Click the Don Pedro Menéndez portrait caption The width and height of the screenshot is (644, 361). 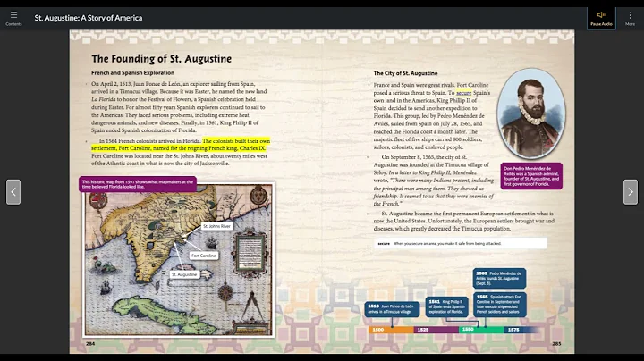531,176
